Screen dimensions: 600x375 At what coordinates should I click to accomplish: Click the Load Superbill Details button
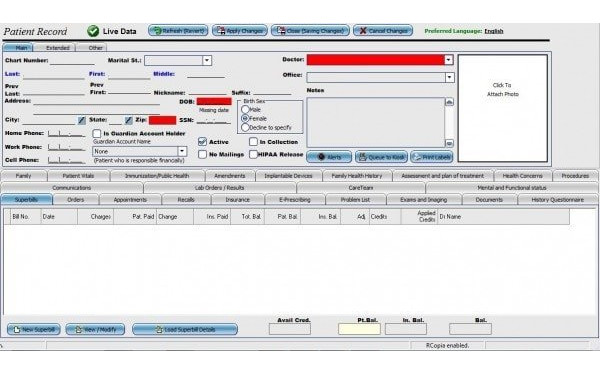[x=185, y=329]
